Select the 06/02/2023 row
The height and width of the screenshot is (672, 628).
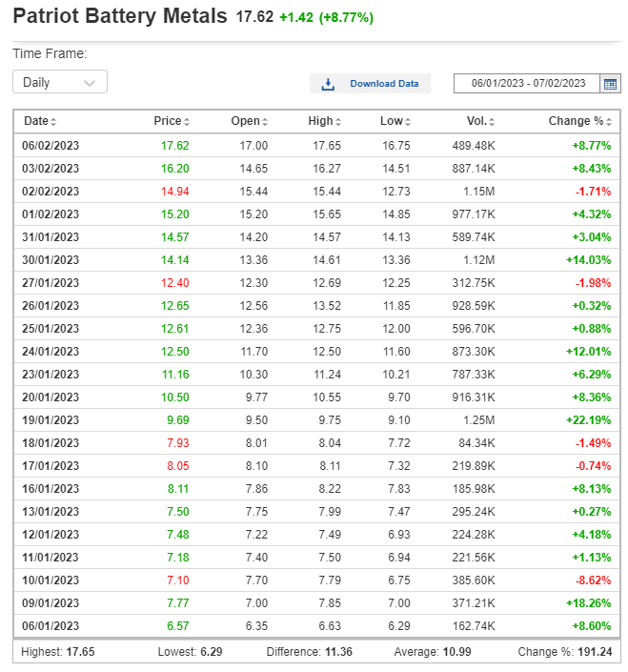coord(317,146)
